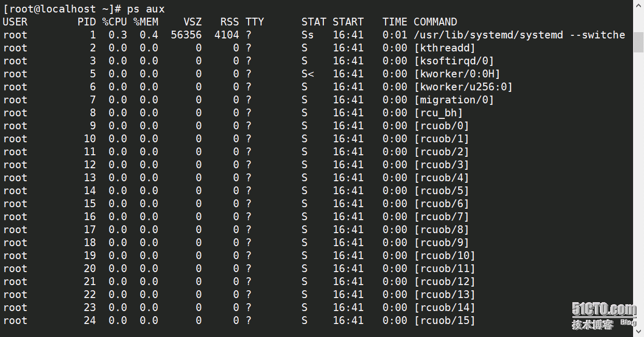This screenshot has height=337, width=644.
Task: Click the %CPU column header
Action: pos(115,22)
